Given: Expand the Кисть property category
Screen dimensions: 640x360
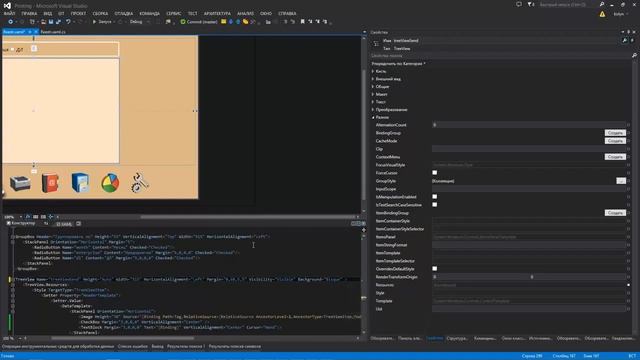Looking at the screenshot, I should pos(373,71).
